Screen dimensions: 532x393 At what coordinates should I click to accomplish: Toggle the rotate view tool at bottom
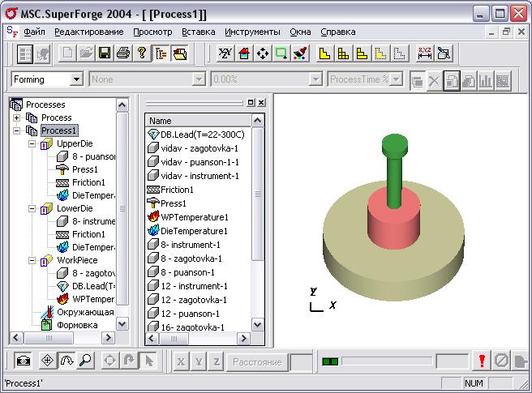[66, 361]
